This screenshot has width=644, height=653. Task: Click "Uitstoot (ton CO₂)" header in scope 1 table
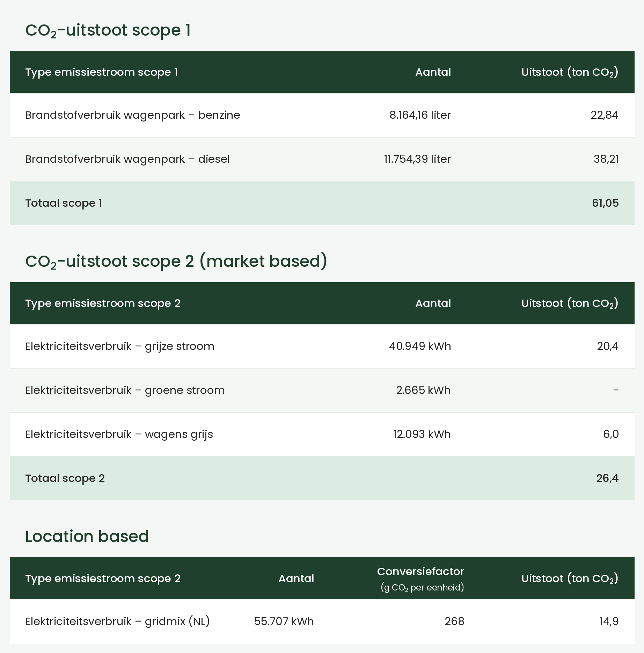[x=570, y=72]
